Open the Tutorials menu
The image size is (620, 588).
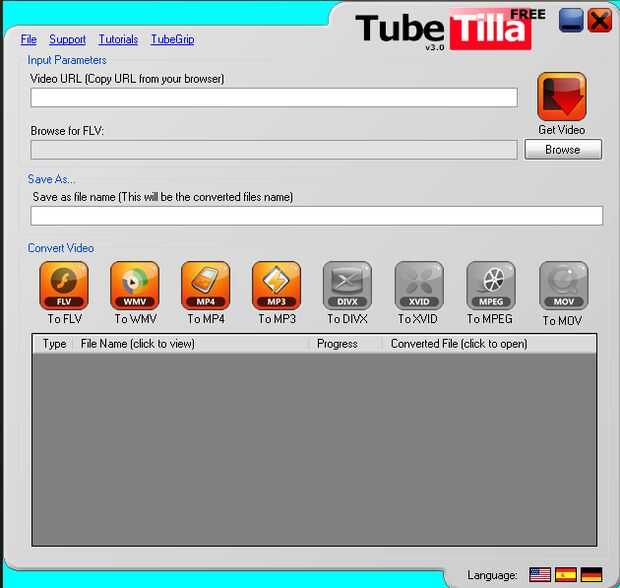click(x=118, y=39)
